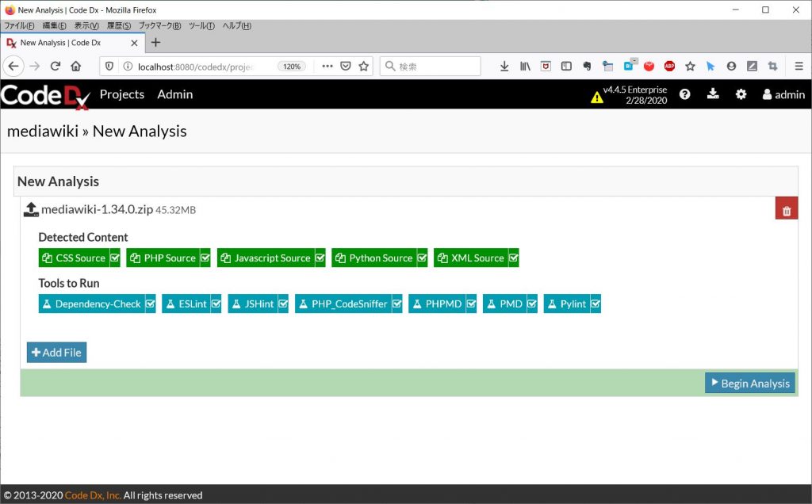Open the Firefox account icon
The image size is (812, 504).
pyautogui.click(x=731, y=67)
